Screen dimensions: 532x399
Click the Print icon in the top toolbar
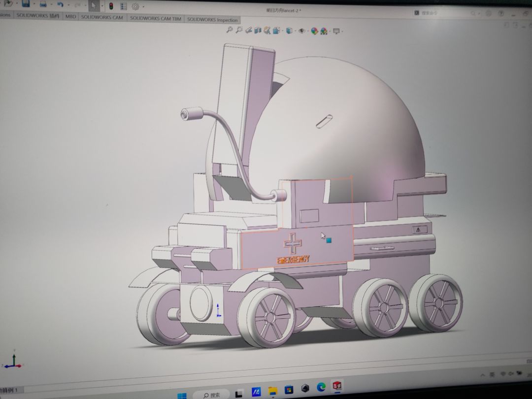pyautogui.click(x=43, y=5)
